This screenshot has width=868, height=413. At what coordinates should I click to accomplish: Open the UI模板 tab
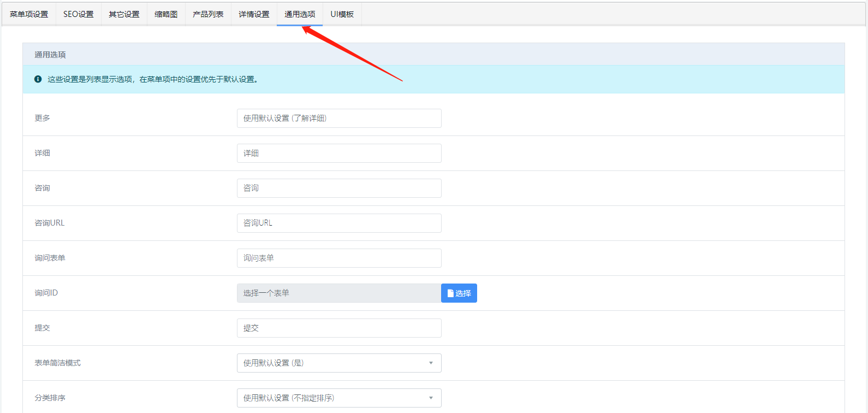point(342,14)
